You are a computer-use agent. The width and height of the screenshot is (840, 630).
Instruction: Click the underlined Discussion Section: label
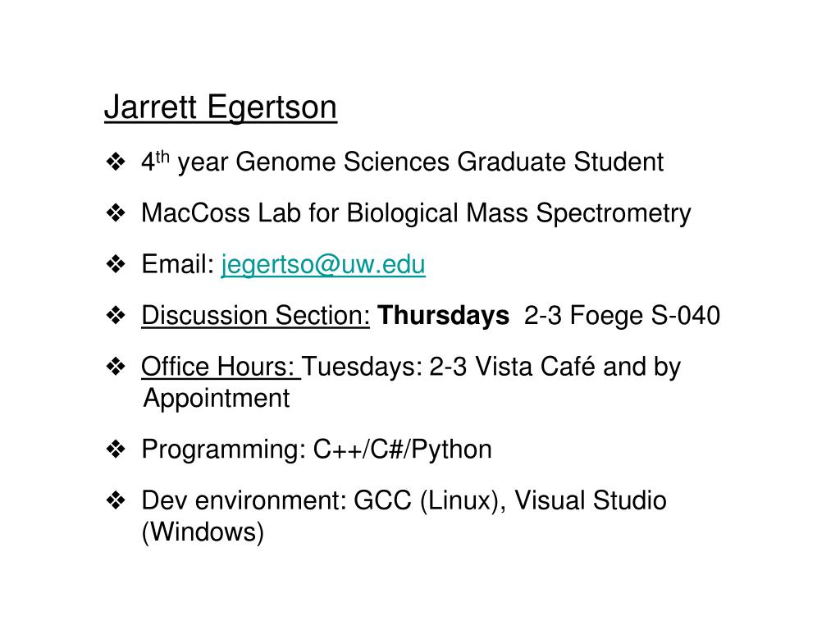[256, 316]
